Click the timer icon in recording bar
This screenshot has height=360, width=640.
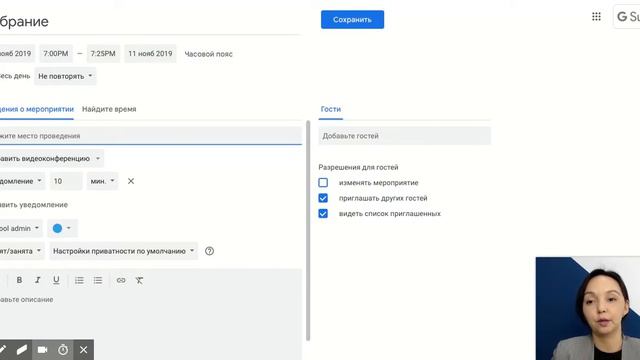63,350
